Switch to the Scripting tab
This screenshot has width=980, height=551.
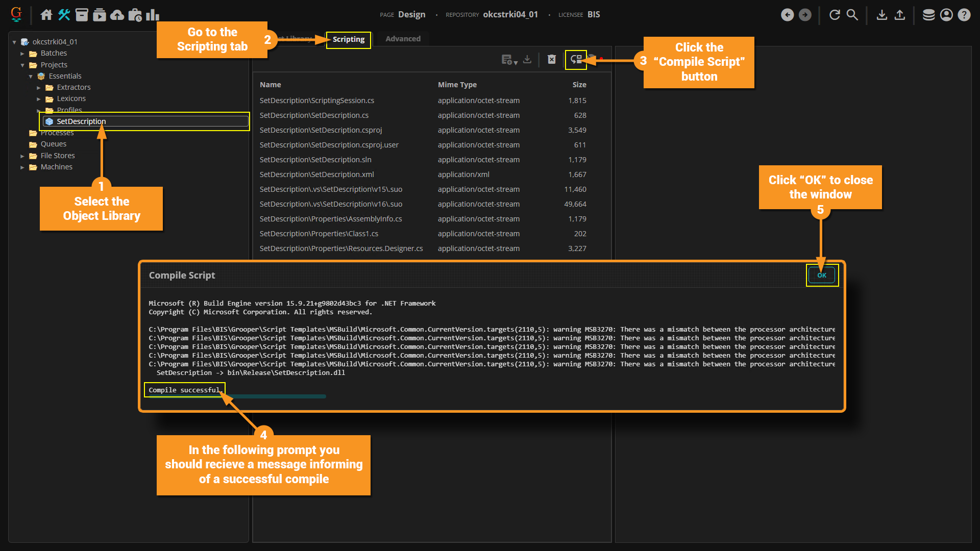349,39
